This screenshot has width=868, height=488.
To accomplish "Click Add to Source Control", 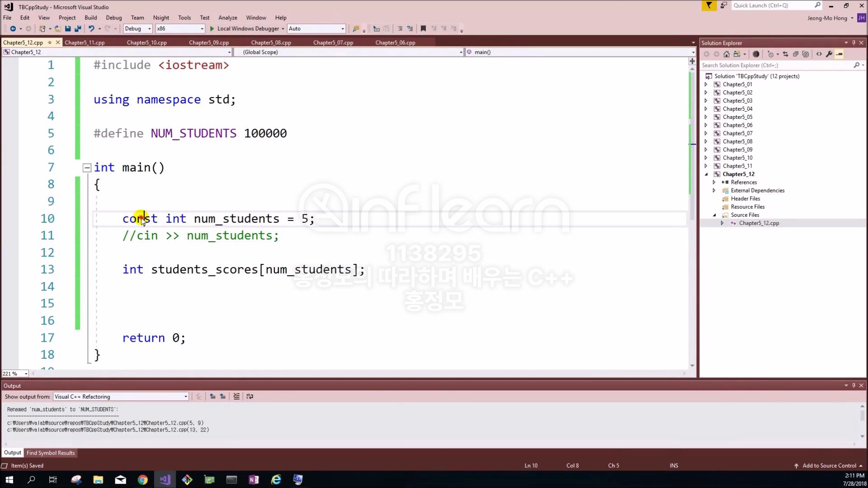I will click(x=829, y=465).
